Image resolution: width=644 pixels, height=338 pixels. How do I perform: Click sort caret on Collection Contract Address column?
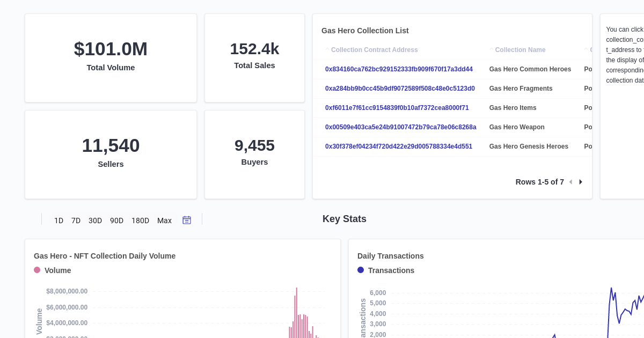(x=327, y=48)
